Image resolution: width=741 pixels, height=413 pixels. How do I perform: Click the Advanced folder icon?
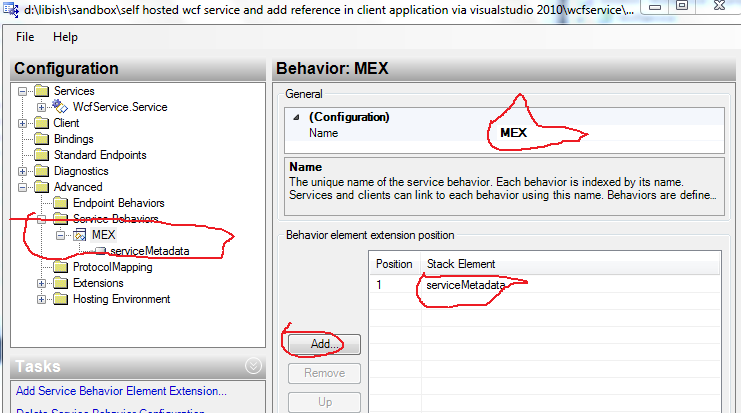pyautogui.click(x=42, y=187)
